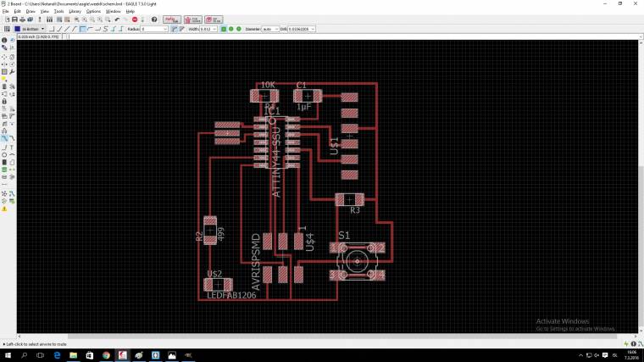
Task: Select the Add part tool
Action: (x=12, y=86)
